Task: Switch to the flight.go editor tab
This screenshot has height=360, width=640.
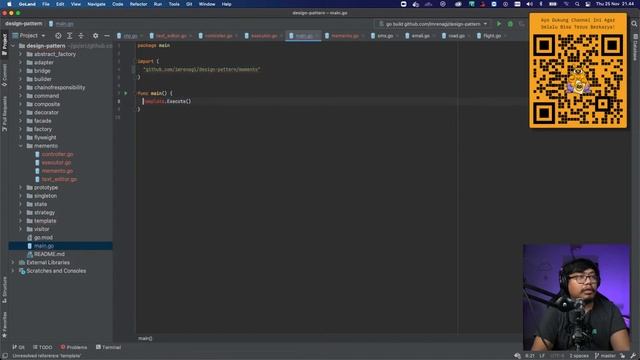Action: tap(492, 36)
